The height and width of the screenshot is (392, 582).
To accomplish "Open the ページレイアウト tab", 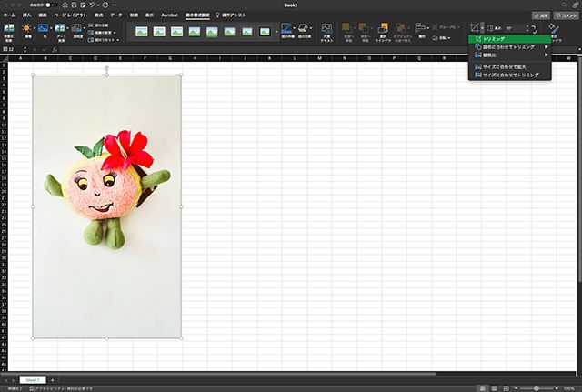I will [x=71, y=15].
